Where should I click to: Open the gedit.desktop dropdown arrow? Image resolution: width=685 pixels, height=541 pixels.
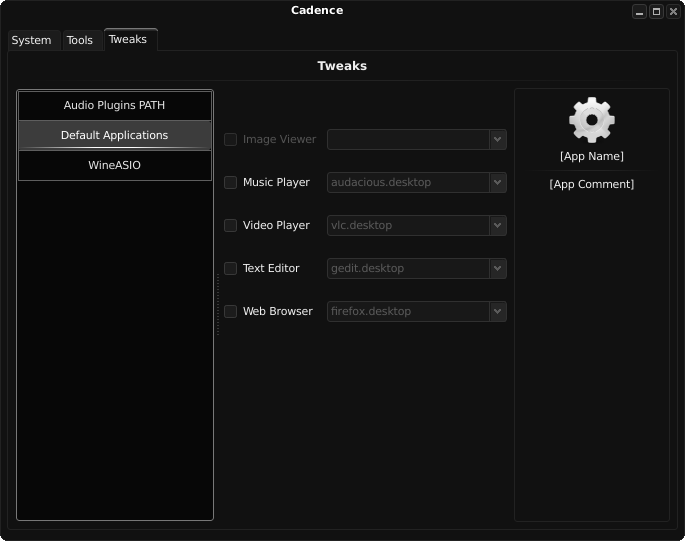coord(498,268)
